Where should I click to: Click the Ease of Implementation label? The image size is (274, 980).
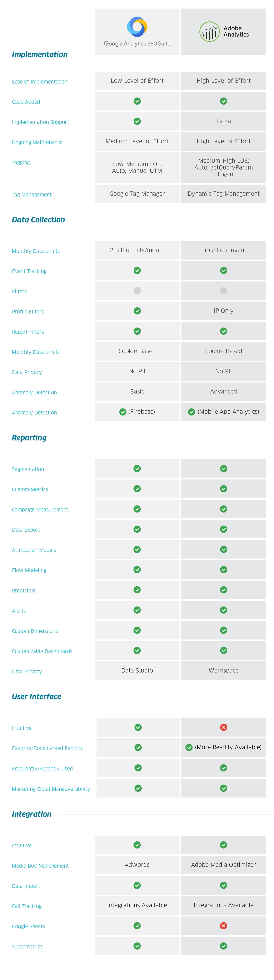click(40, 81)
